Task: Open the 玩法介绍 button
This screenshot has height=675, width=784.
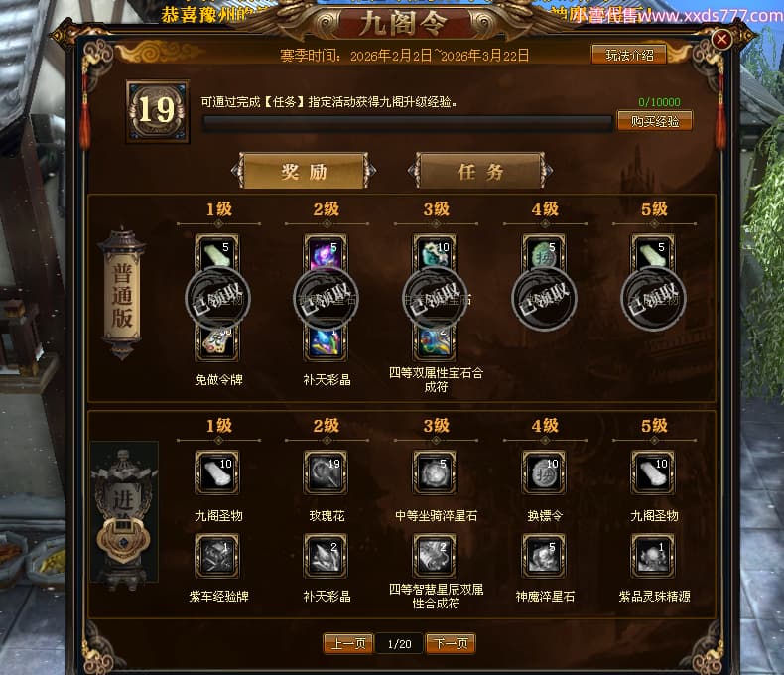Action: (x=629, y=55)
